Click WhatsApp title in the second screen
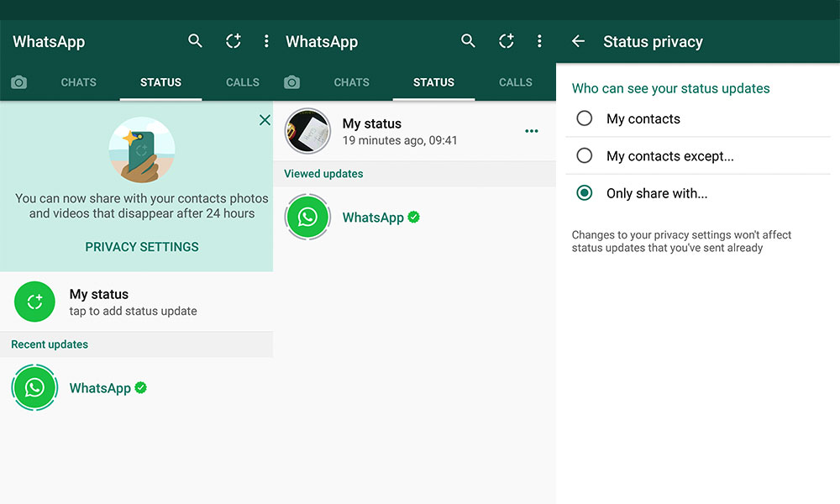840x504 pixels. tap(322, 42)
